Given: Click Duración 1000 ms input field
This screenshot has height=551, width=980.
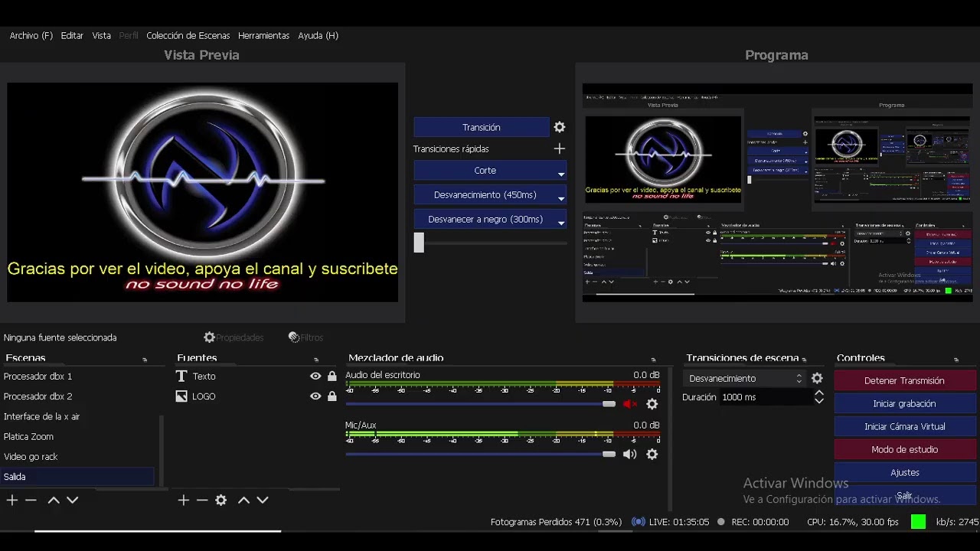Looking at the screenshot, I should [x=766, y=397].
